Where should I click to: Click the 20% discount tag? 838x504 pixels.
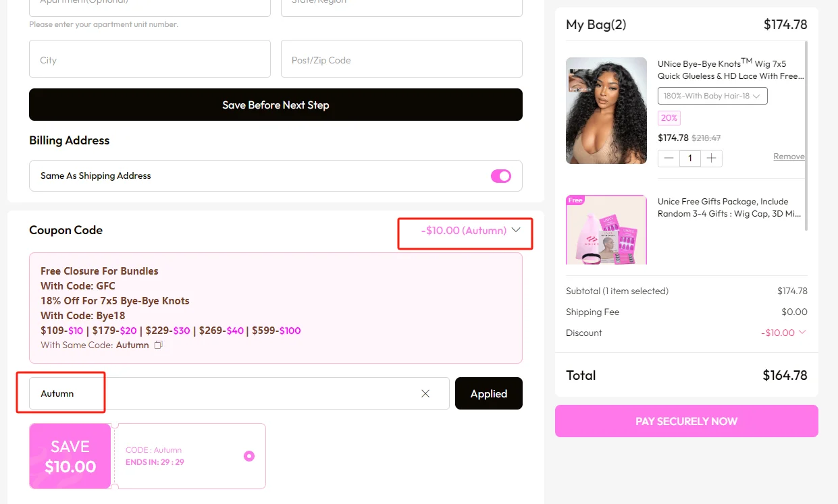[669, 117]
